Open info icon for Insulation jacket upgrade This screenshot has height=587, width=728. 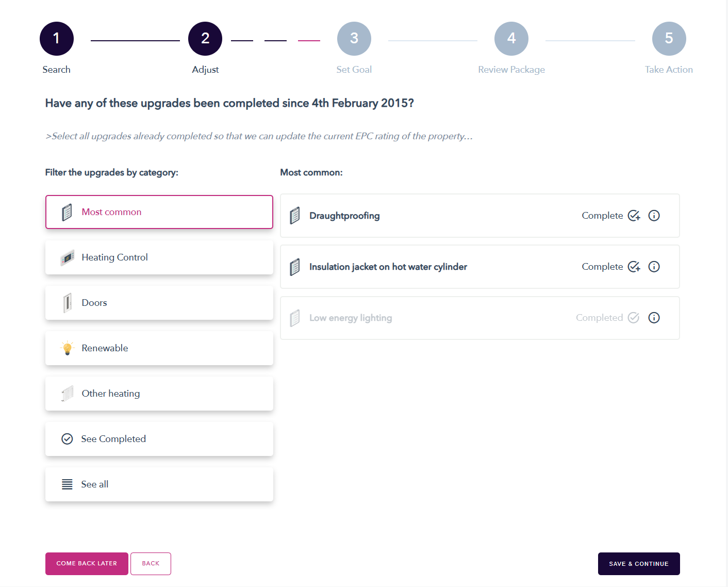click(654, 267)
